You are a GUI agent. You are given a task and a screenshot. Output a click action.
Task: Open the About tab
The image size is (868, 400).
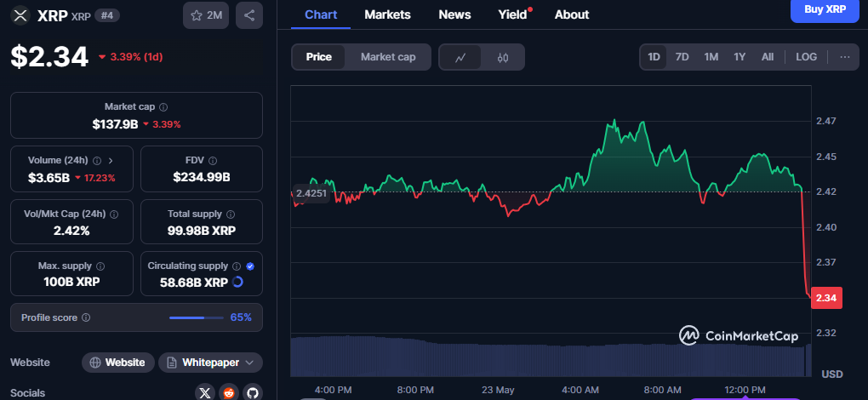click(x=572, y=14)
